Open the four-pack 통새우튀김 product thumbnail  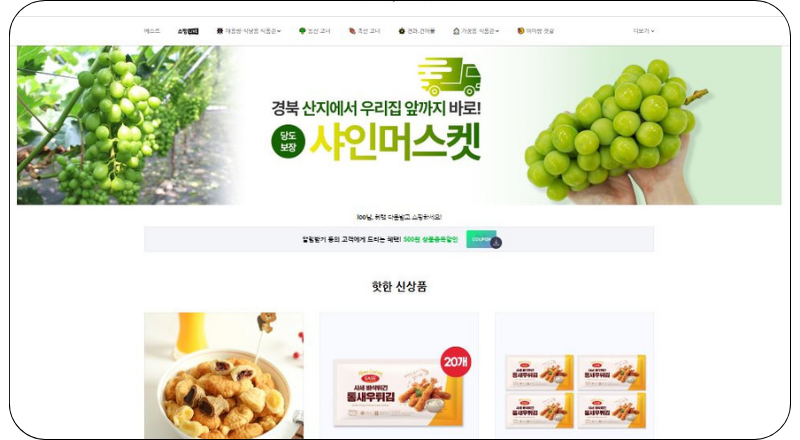click(574, 376)
